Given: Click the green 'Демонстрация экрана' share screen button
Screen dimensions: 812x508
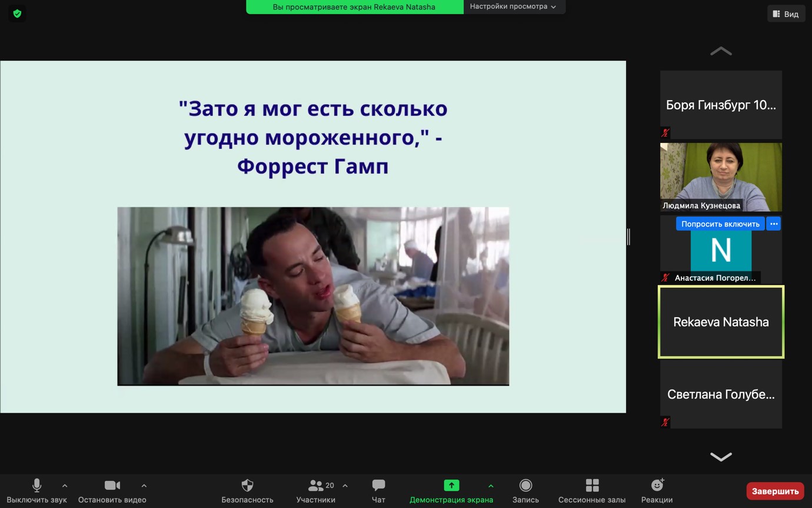Looking at the screenshot, I should click(451, 491).
